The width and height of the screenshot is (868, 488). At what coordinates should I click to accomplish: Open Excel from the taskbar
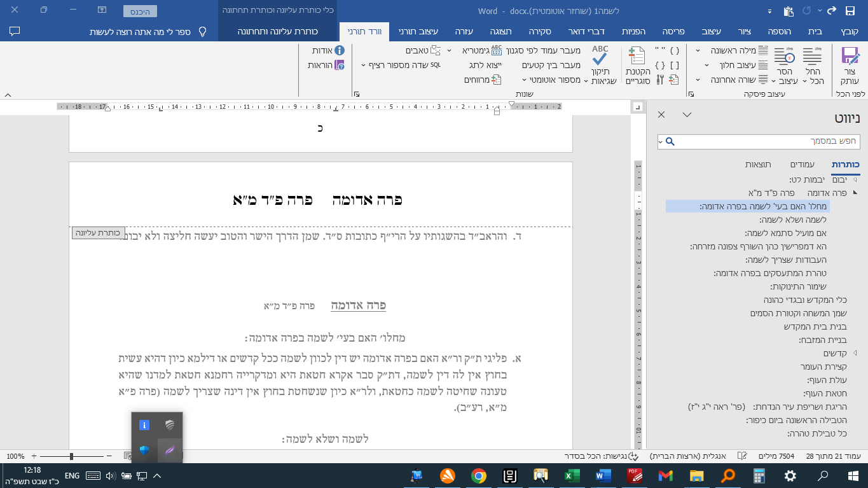(x=572, y=475)
